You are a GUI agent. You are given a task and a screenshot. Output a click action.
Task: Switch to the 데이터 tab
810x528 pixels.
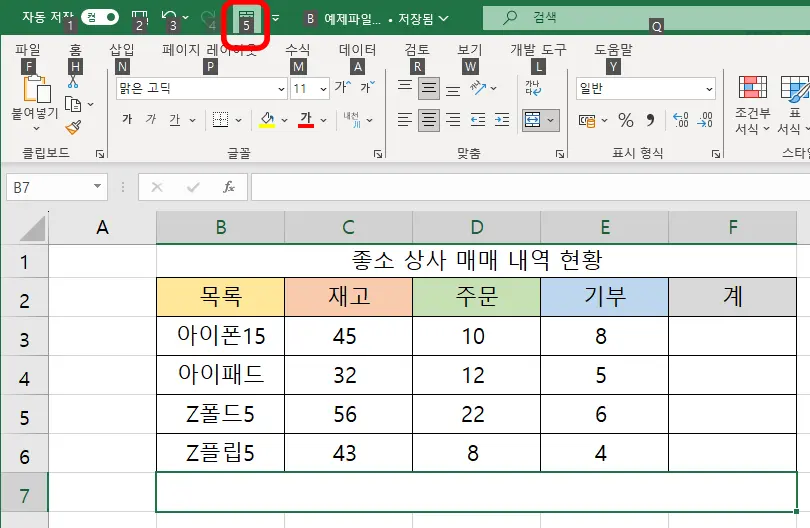(357, 50)
